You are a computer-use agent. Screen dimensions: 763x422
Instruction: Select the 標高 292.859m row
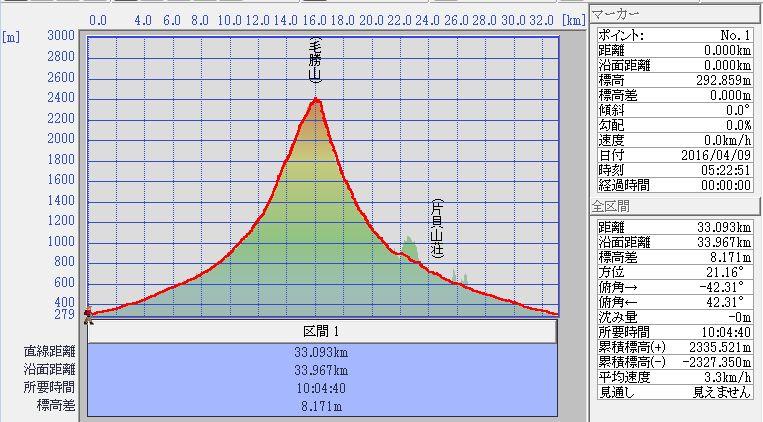pos(673,80)
